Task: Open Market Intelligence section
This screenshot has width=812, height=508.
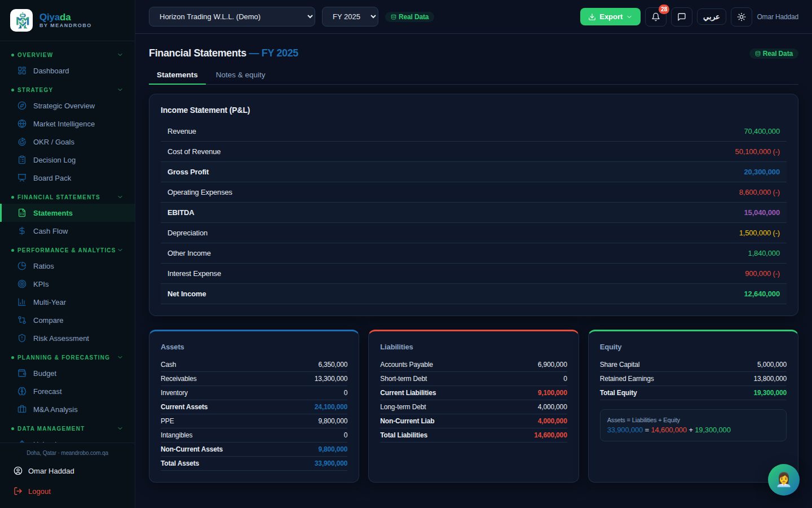Action: click(x=64, y=124)
